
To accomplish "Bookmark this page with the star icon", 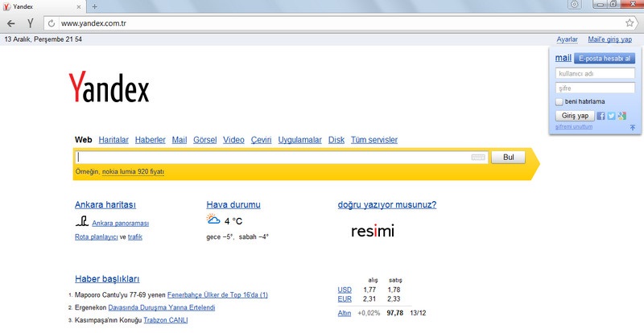I will [630, 23].
